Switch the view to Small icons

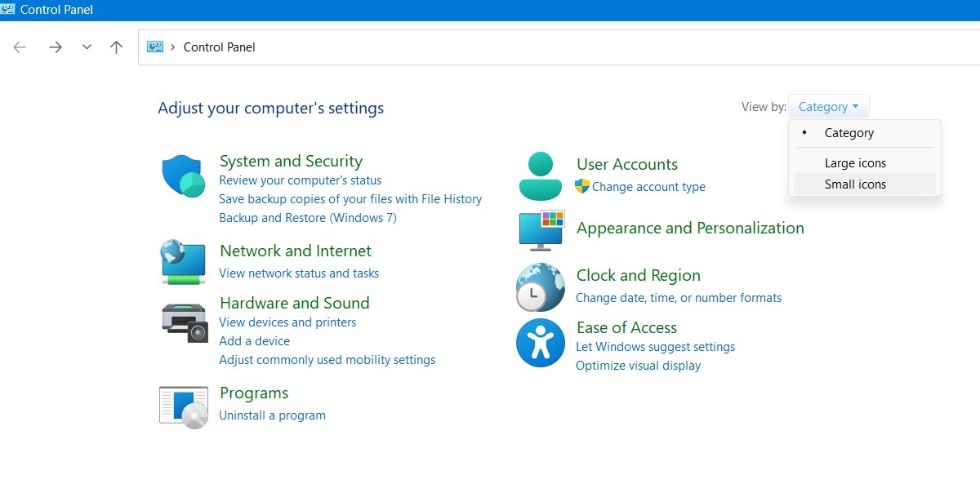(854, 184)
